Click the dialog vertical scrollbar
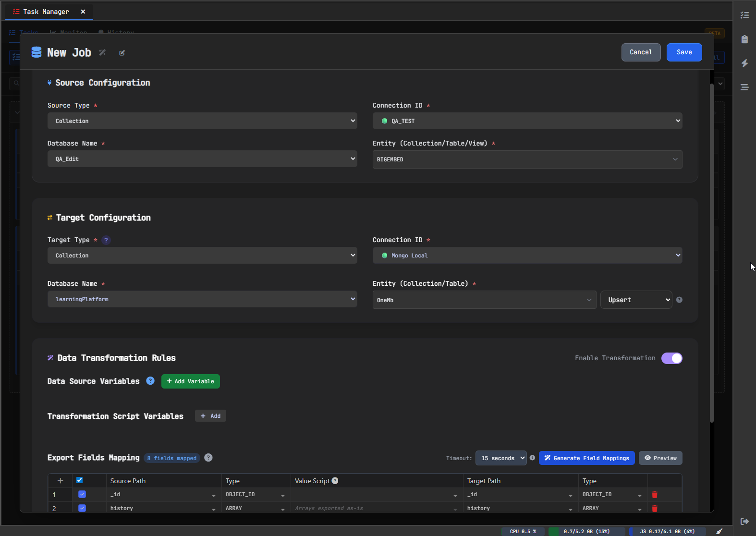 point(711,253)
